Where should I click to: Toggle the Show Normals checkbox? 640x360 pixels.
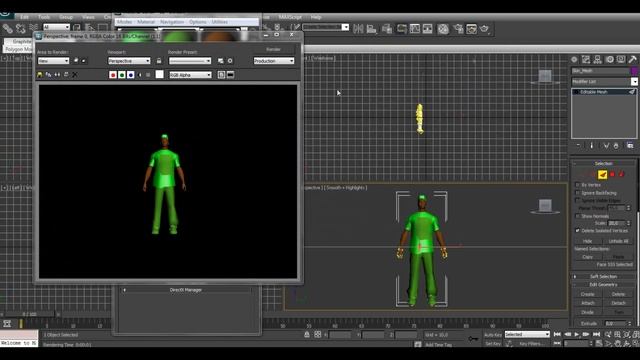(x=578, y=216)
